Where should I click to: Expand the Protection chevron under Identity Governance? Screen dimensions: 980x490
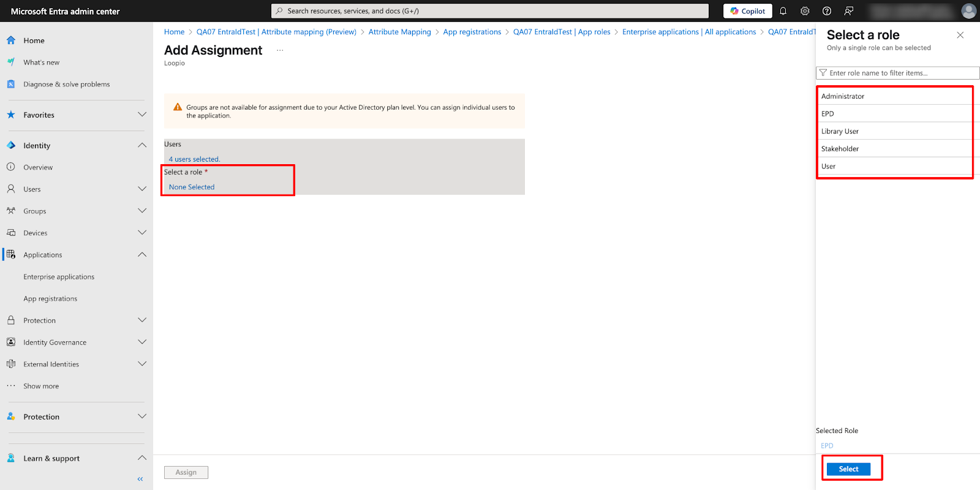(x=142, y=320)
